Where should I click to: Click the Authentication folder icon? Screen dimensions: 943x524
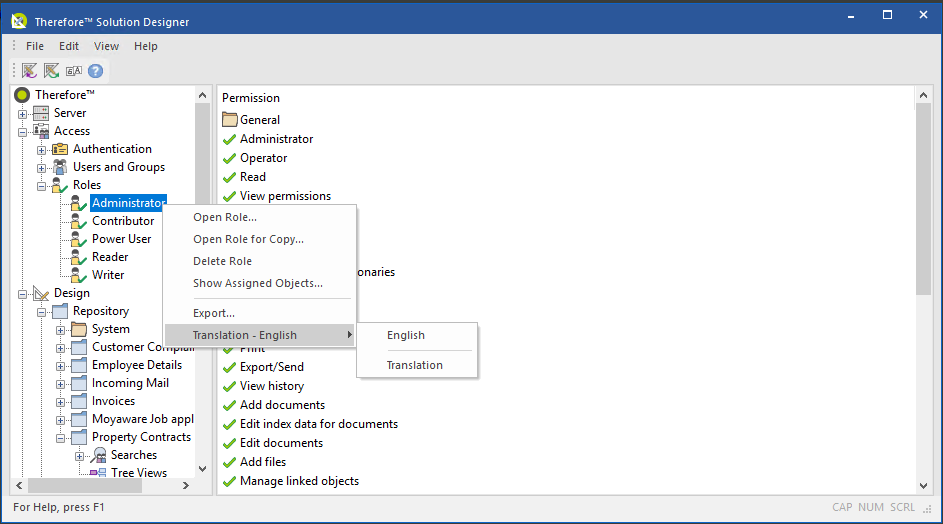60,149
